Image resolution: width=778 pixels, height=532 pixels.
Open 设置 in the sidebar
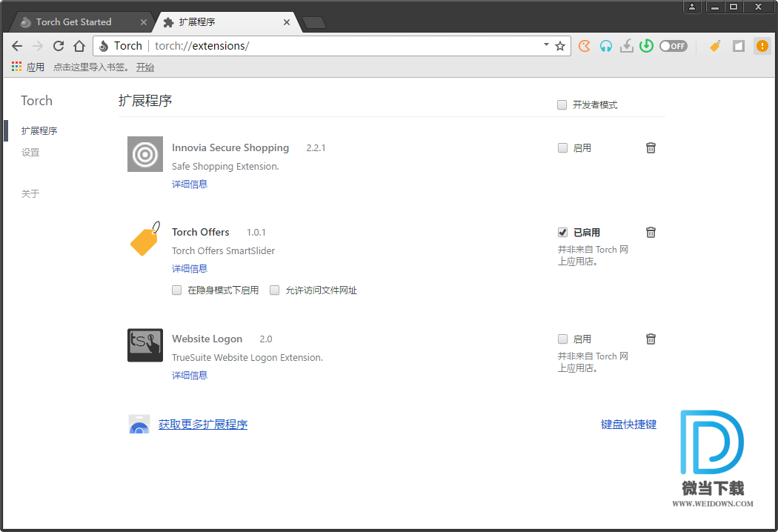[30, 153]
